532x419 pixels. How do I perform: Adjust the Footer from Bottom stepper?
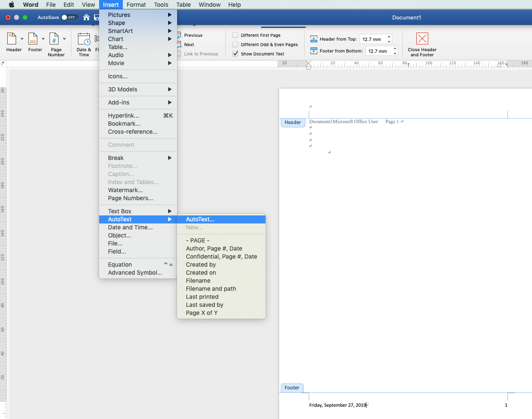[x=395, y=51]
